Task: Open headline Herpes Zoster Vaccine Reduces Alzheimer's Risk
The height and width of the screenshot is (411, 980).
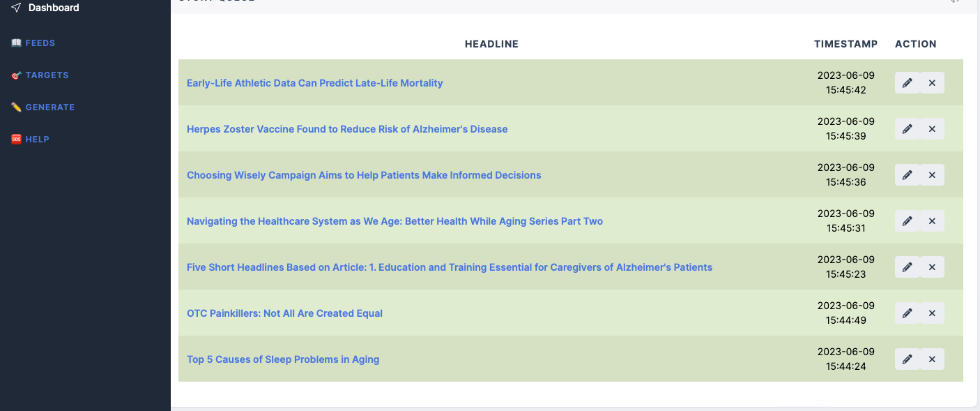Action: (x=347, y=129)
